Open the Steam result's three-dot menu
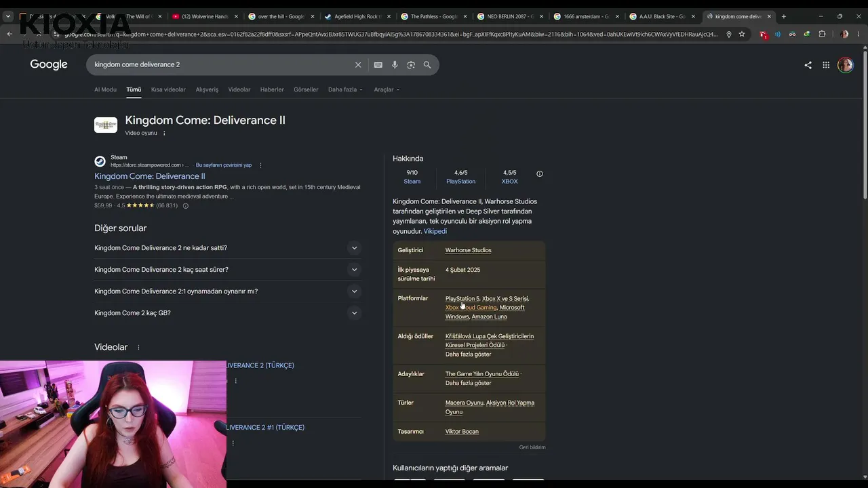Screen dimensions: 868x488 point(260,165)
